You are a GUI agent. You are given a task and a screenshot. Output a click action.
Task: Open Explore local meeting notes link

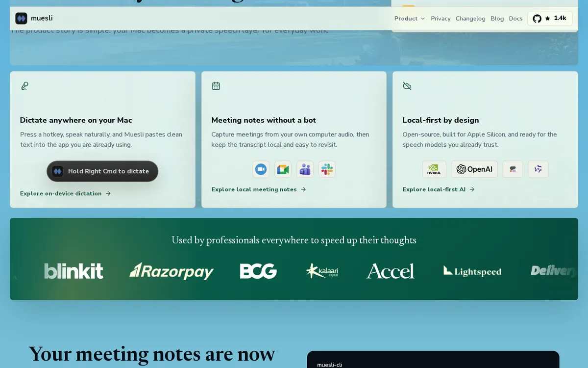259,189
